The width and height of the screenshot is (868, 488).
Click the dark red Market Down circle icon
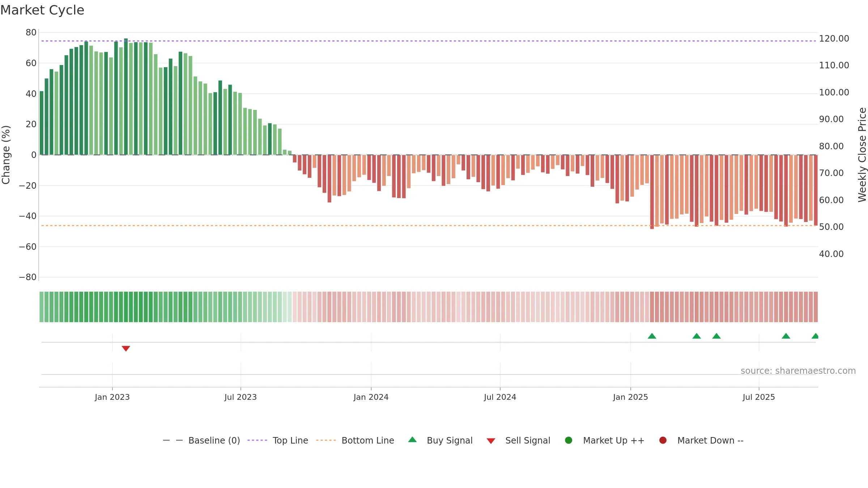click(663, 440)
